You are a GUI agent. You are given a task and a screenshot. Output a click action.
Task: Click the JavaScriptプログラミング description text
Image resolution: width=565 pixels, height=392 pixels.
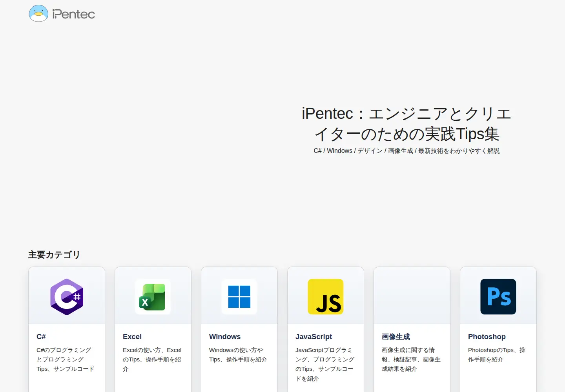pyautogui.click(x=325, y=364)
